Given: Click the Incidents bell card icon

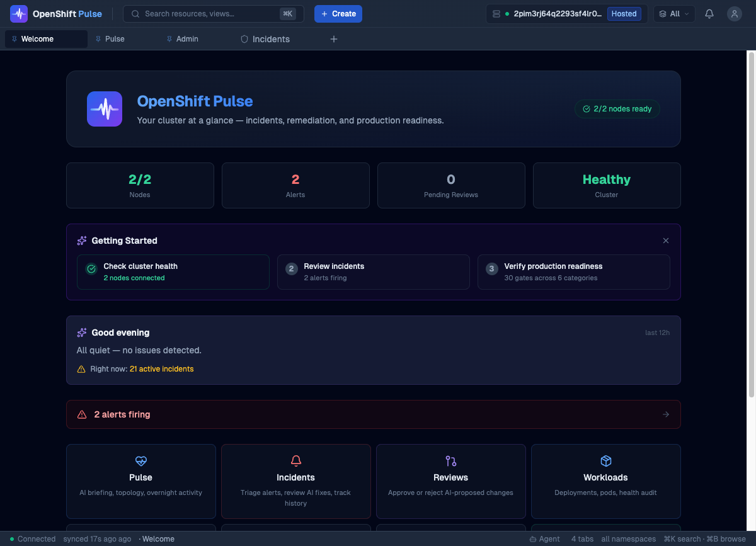Looking at the screenshot, I should [296, 461].
